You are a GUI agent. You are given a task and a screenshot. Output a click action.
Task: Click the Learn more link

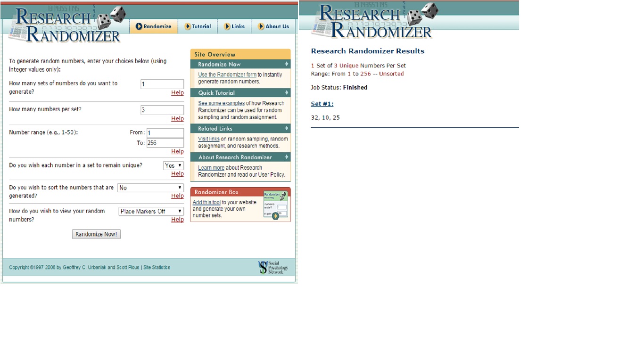[211, 168]
